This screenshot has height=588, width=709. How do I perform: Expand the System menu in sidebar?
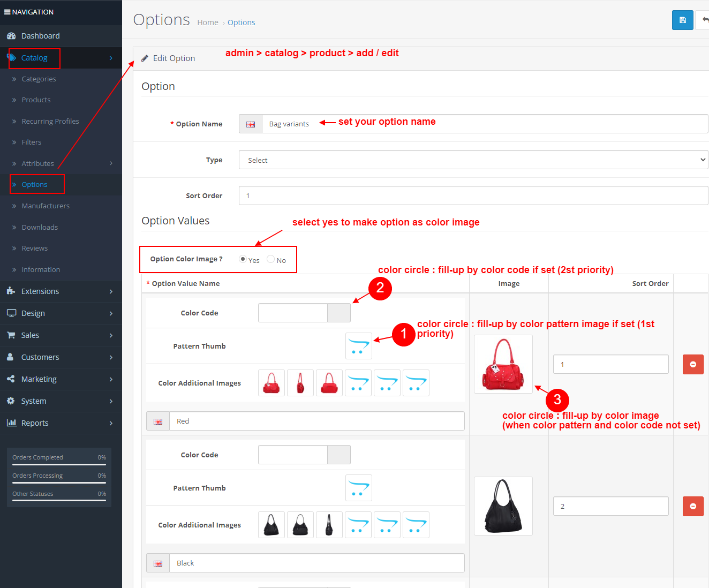pyautogui.click(x=34, y=401)
